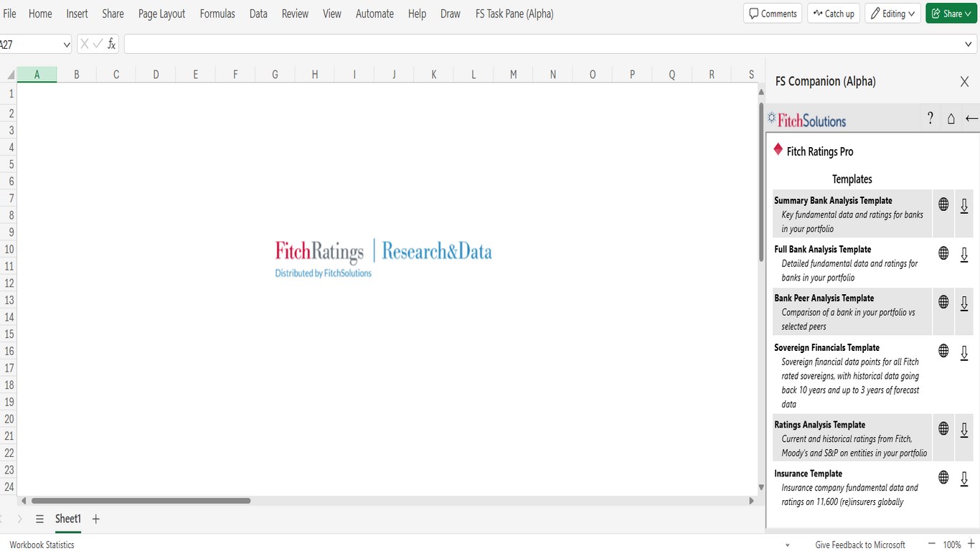Image resolution: width=980 pixels, height=551 pixels.
Task: Select all cells with corner triangle
Action: (x=11, y=75)
